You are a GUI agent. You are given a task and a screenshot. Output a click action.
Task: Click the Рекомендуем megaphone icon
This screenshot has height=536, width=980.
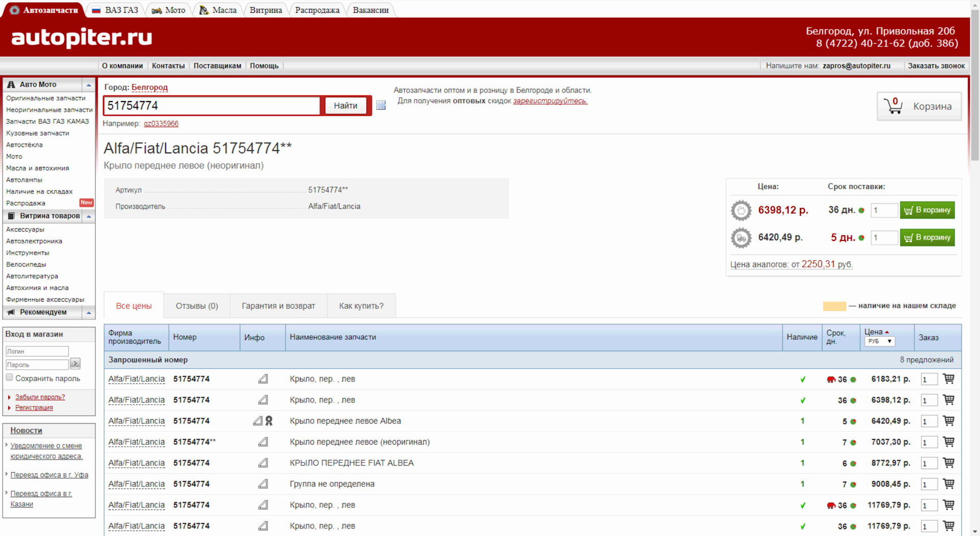(x=11, y=312)
